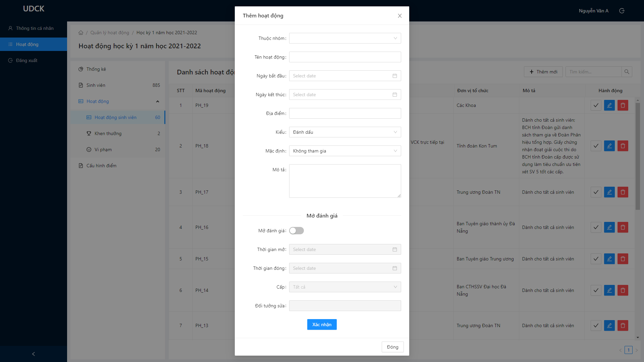Image resolution: width=644 pixels, height=362 pixels.
Task: Click the red delete icon for PH_19 row
Action: point(623,105)
